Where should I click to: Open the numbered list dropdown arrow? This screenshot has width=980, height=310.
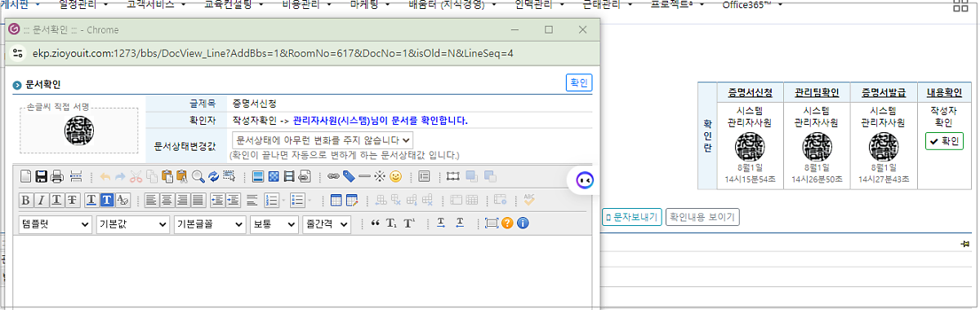(x=283, y=199)
